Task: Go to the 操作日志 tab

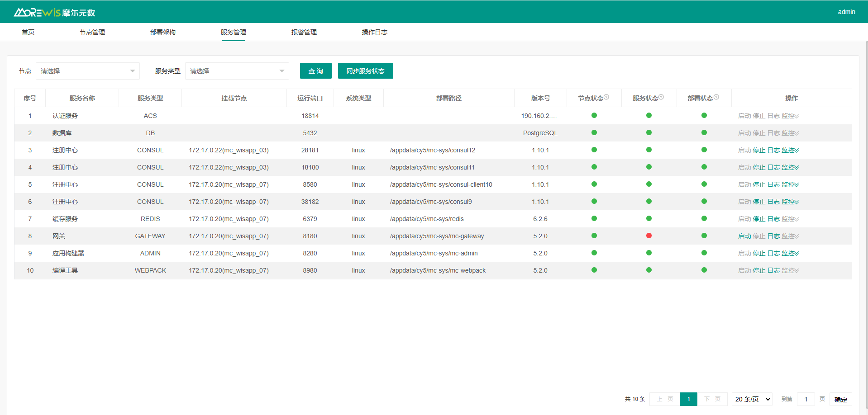Action: coord(375,32)
